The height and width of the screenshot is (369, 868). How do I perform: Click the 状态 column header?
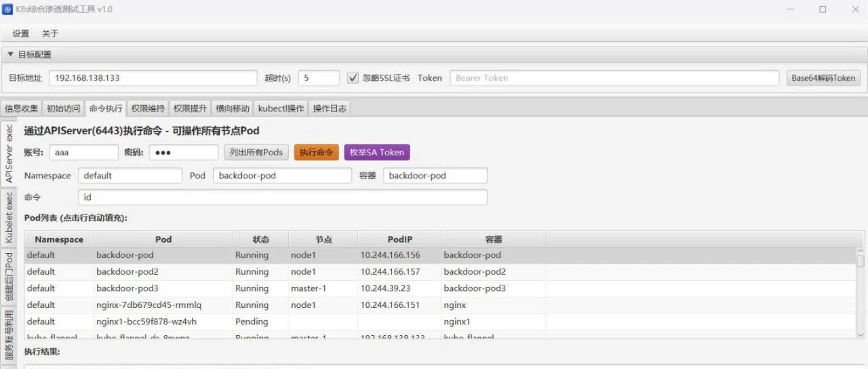tap(260, 239)
